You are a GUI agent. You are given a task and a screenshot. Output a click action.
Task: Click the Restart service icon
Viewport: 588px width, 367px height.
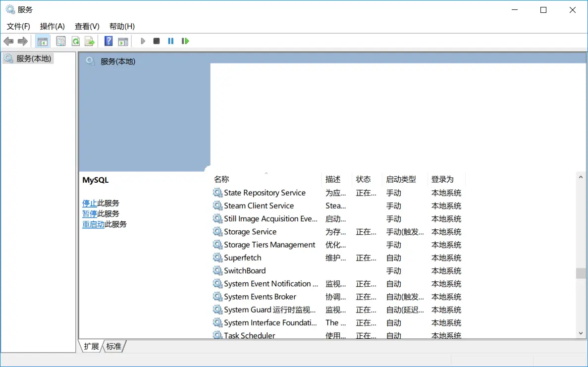tap(185, 41)
